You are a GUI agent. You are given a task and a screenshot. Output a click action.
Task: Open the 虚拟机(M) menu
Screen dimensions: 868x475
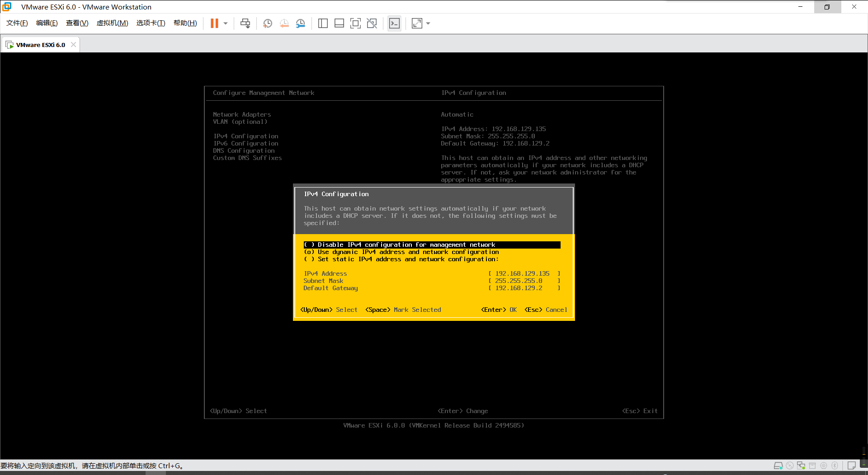pos(112,23)
